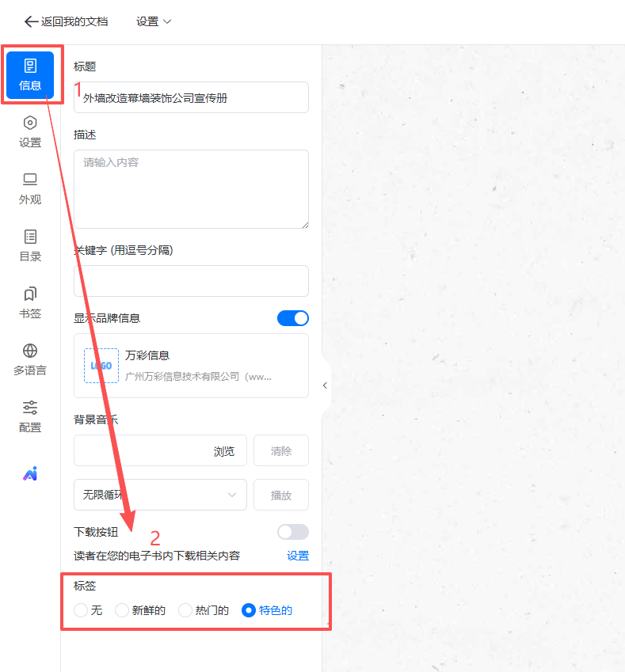Open the blue 设置 link for downloads

click(298, 556)
